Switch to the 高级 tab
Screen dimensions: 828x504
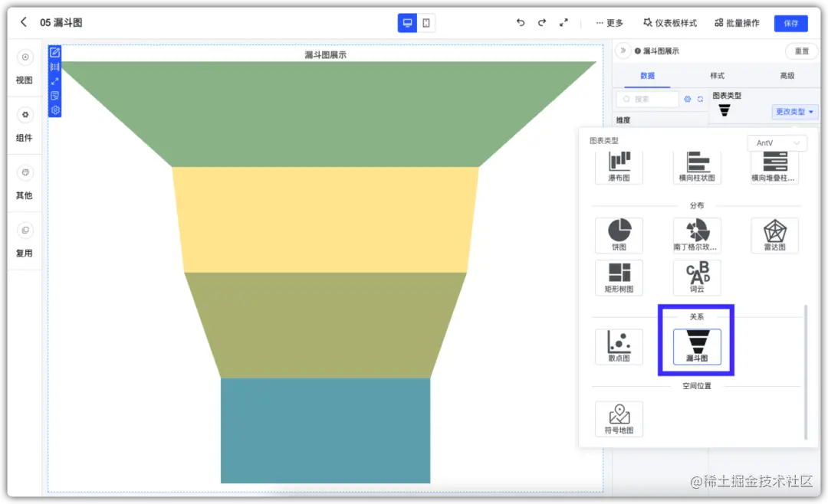(787, 76)
